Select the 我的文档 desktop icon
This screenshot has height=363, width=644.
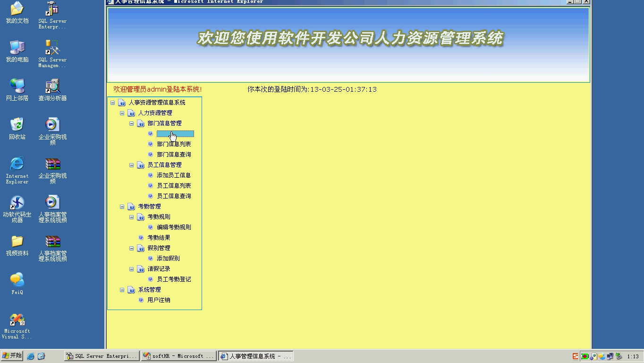click(17, 13)
